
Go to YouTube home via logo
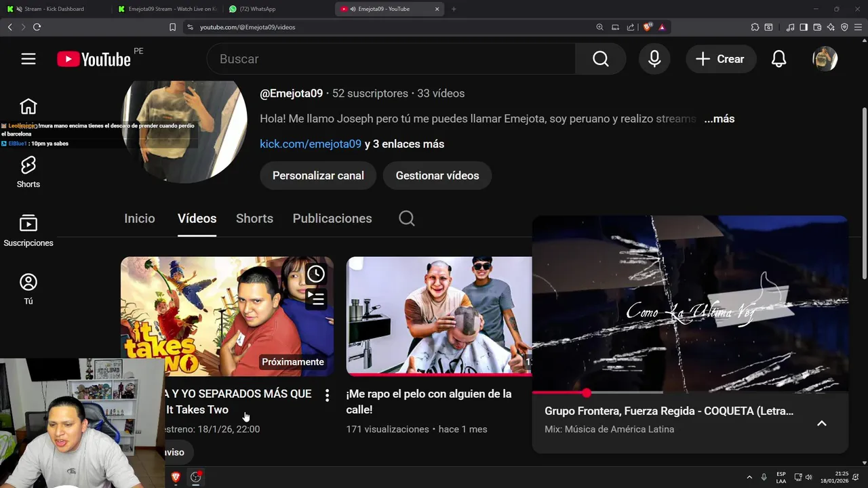coord(94,59)
